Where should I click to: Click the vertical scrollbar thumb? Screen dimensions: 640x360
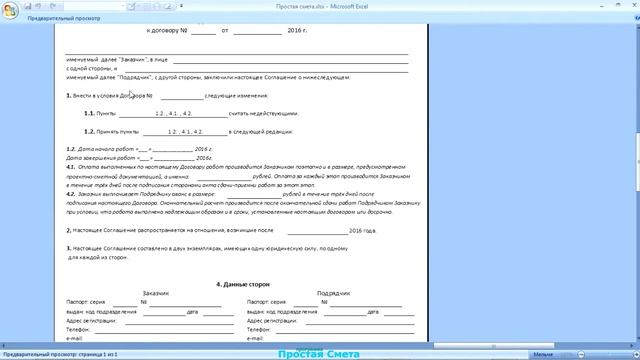[x=637, y=162]
